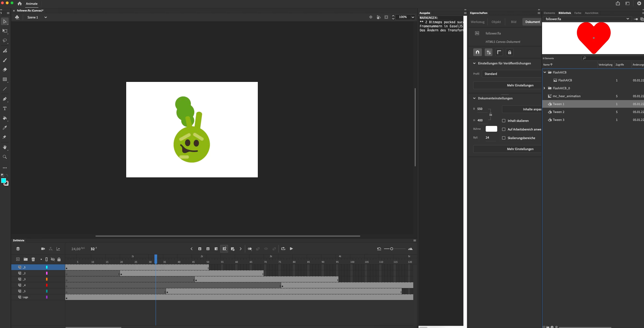Image resolution: width=644 pixels, height=328 pixels.
Task: Delete layer with timeline trash icon
Action: pos(33,259)
